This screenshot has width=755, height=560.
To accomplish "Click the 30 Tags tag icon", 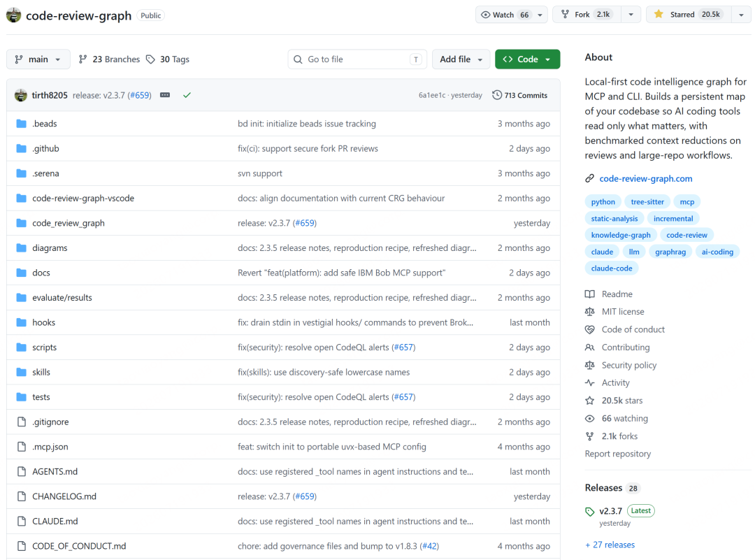I will (x=151, y=59).
